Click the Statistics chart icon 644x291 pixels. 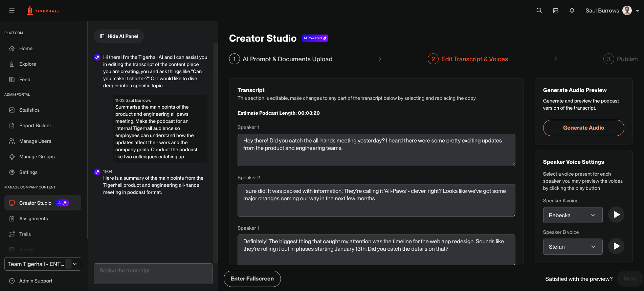click(x=12, y=110)
